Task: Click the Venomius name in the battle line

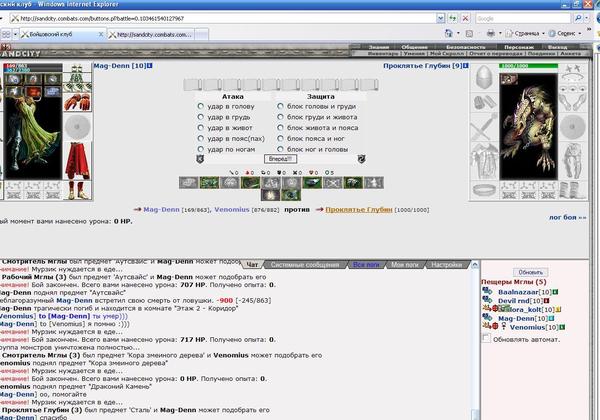Action: pos(232,210)
